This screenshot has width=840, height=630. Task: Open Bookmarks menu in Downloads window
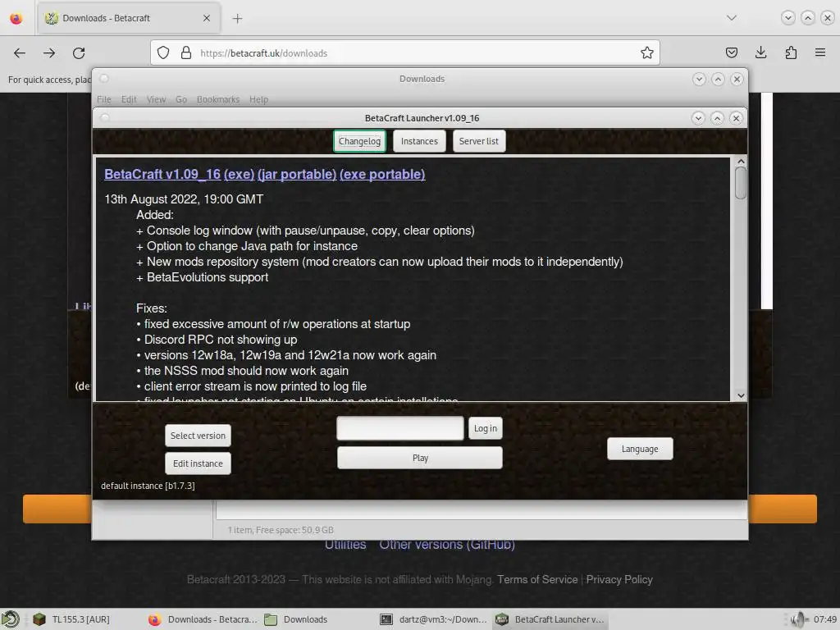218,99
